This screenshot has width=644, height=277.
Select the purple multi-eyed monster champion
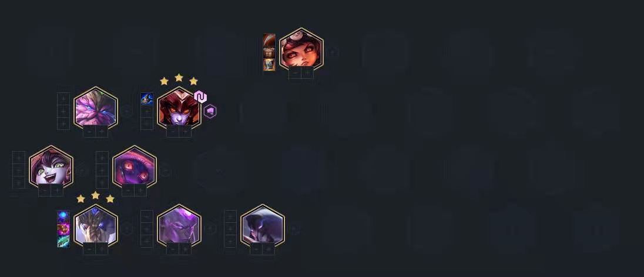135,167
